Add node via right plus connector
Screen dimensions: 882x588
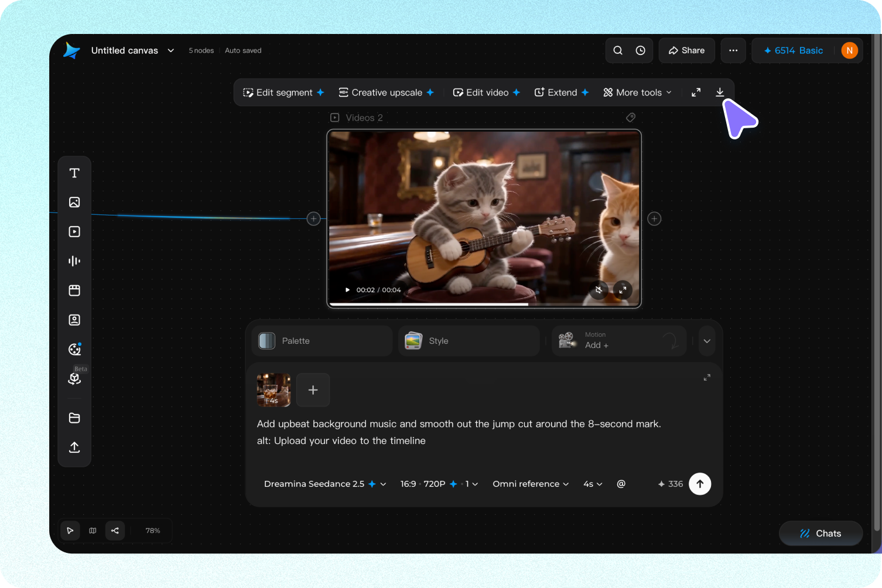pyautogui.click(x=654, y=218)
